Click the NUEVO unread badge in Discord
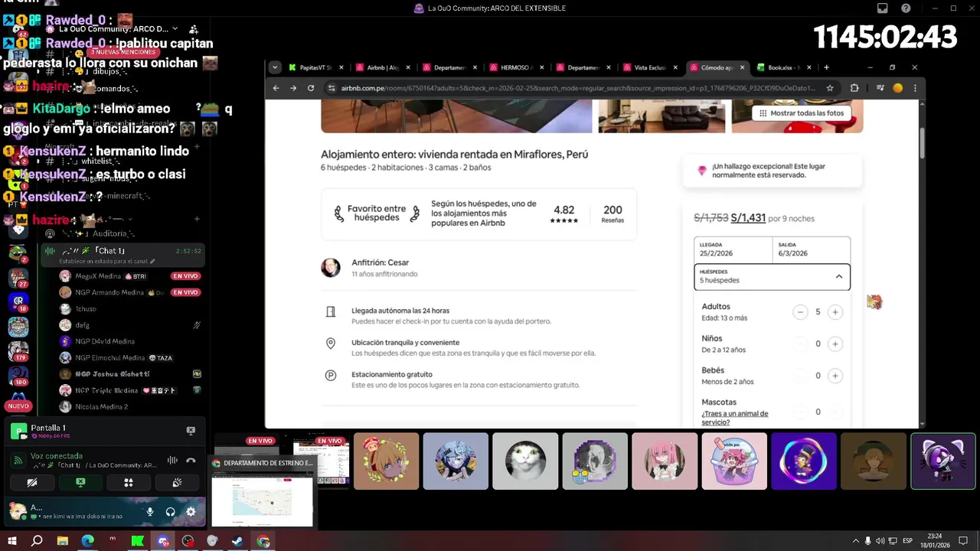The width and height of the screenshot is (980, 551). [18, 406]
